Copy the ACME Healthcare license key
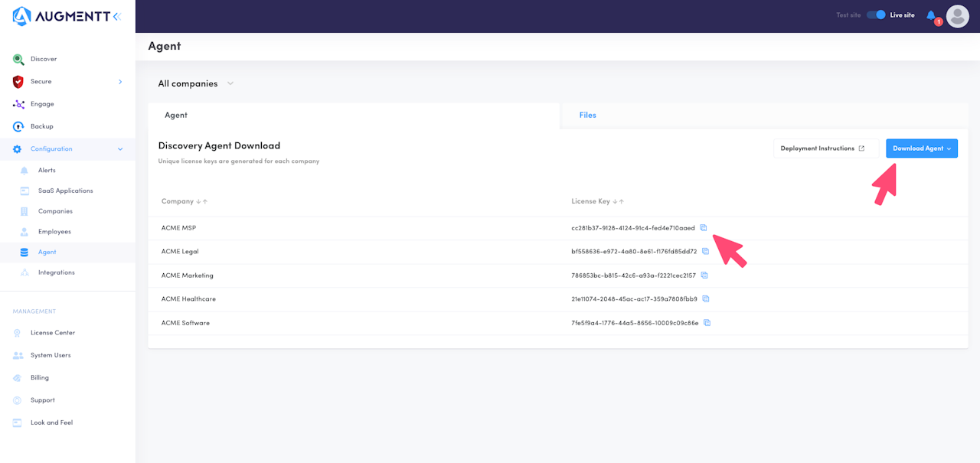980x463 pixels. (706, 299)
